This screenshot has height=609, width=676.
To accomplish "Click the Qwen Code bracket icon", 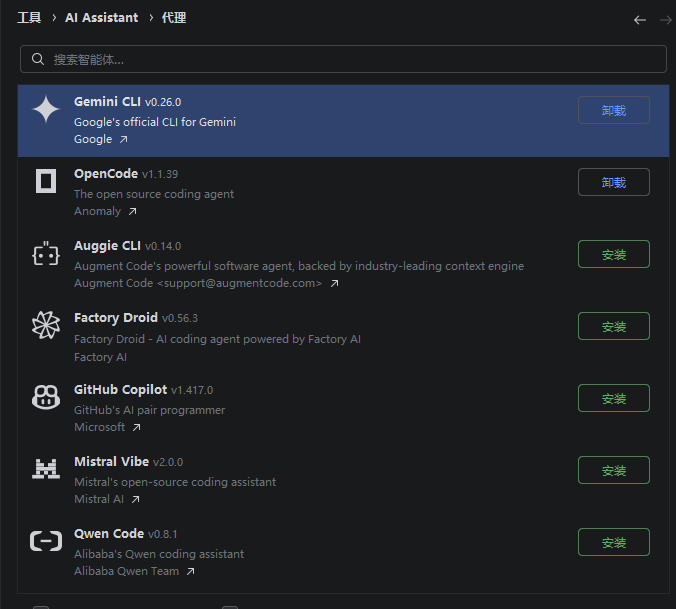I will pyautogui.click(x=46, y=541).
